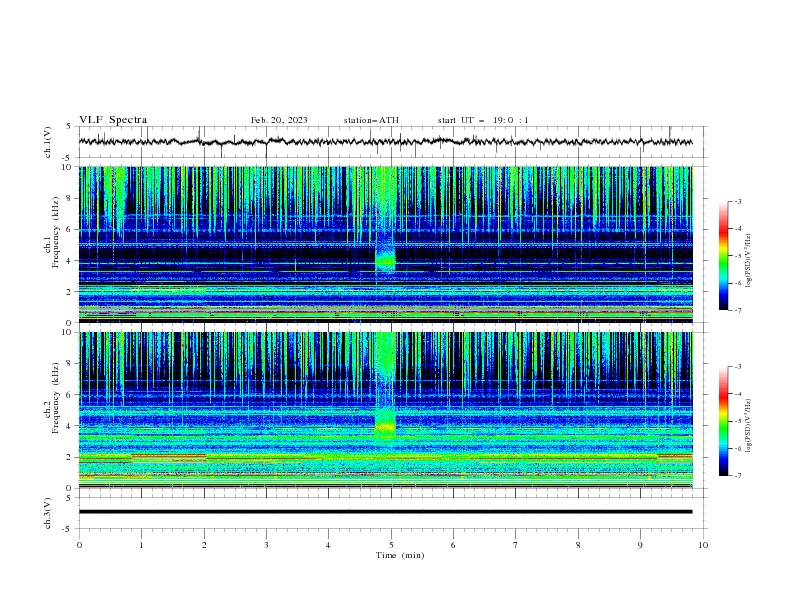Click the color bar beside the ch.1 spectrogram
Viewport: 792px width, 612px height.
(x=723, y=256)
